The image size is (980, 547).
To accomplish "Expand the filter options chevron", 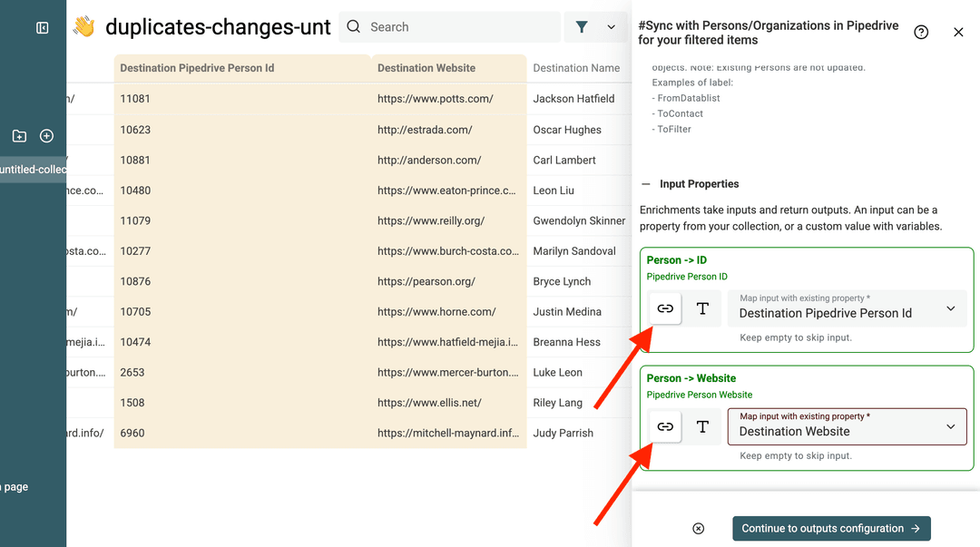I will click(611, 27).
